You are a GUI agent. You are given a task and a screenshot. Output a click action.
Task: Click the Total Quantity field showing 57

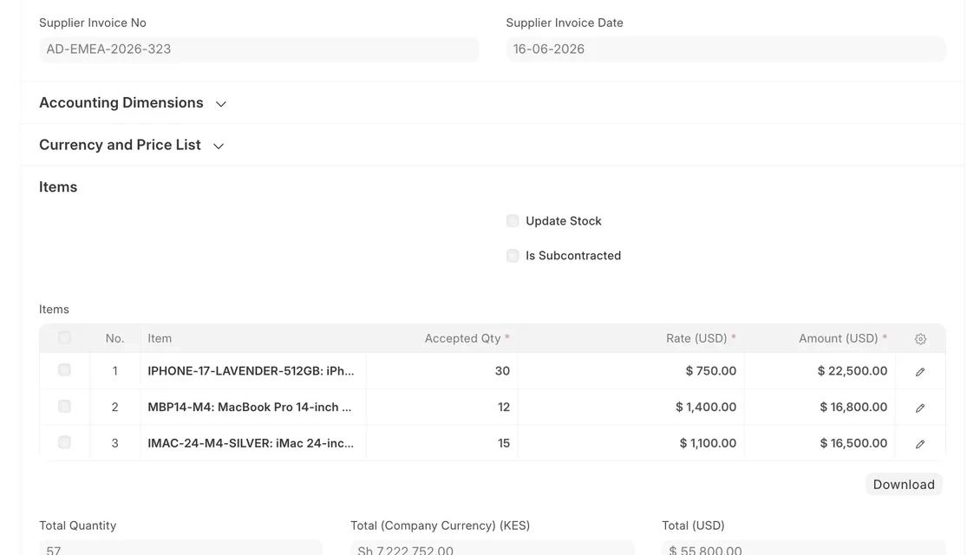180,548
